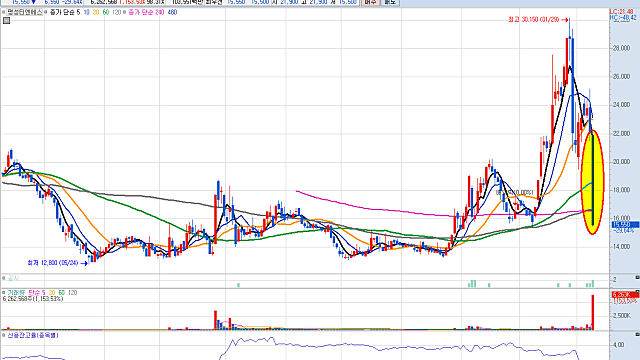Click the volume 60 moving average label
The height and width of the screenshot is (360, 640).
pyautogui.click(x=62, y=293)
